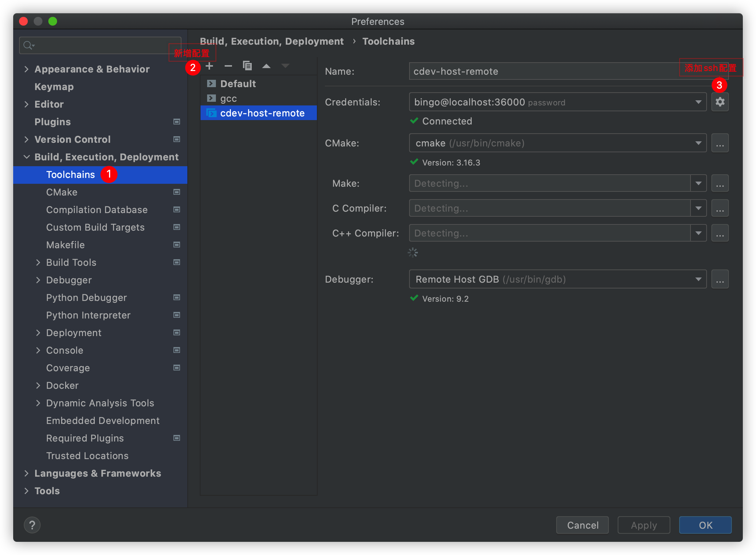Click the Cancel button
Screen dimensions: 756x555
pos(582,525)
